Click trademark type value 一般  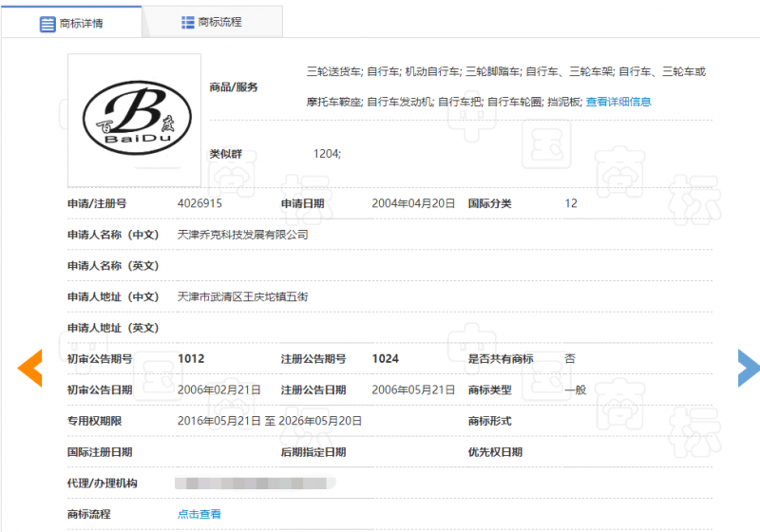(576, 389)
